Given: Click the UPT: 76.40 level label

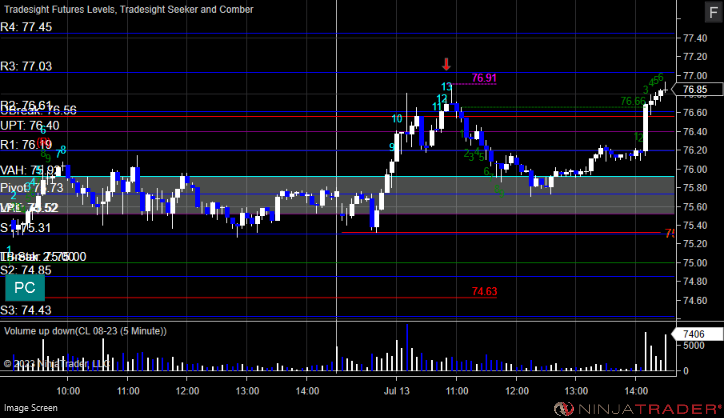Looking at the screenshot, I should [x=30, y=126].
